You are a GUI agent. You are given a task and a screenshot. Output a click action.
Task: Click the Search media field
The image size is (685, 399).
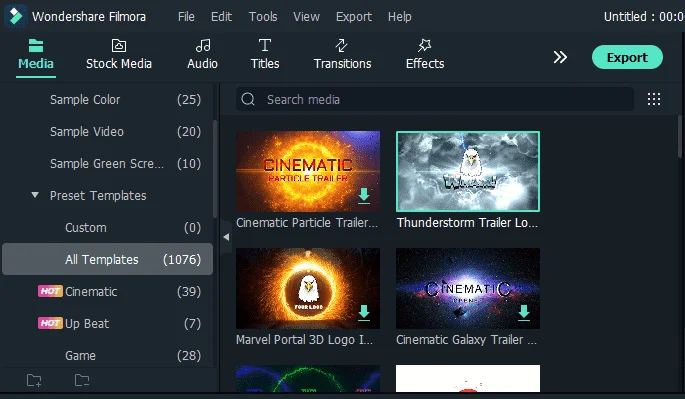pos(435,99)
